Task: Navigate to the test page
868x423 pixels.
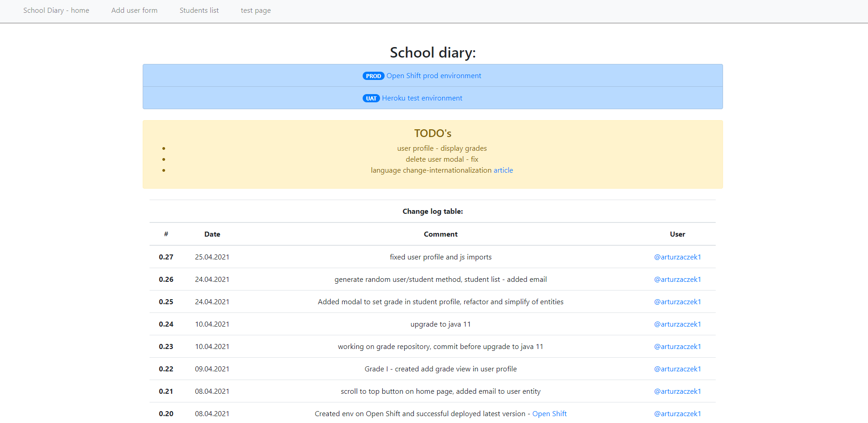Action: point(256,10)
